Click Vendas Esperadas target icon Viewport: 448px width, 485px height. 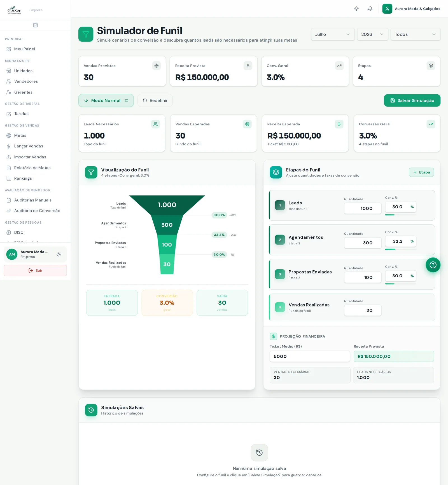tap(247, 124)
